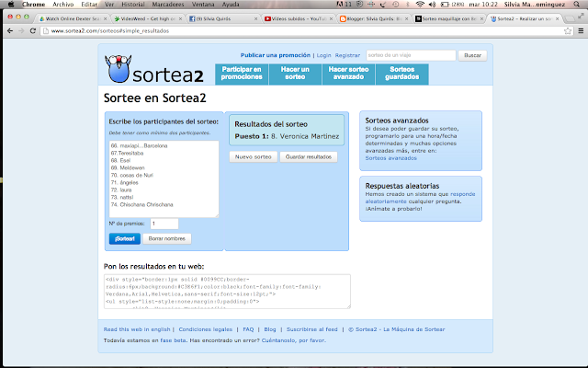Viewport: 588px width, 368px height.
Task: Click the Borrar nombres button
Action: [x=167, y=238]
